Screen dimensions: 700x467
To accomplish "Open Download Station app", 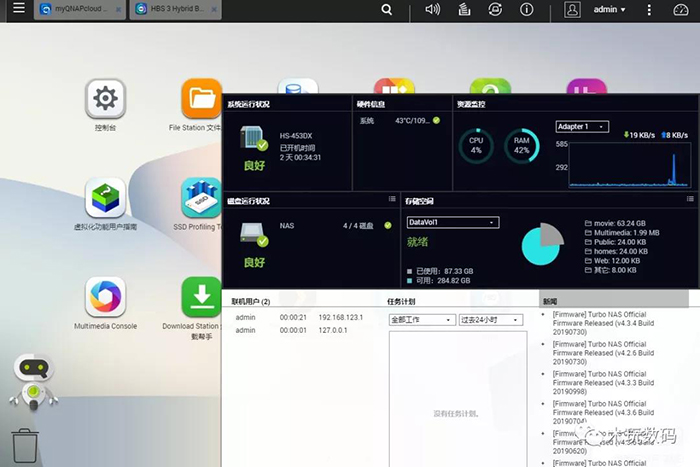I will point(201,296).
